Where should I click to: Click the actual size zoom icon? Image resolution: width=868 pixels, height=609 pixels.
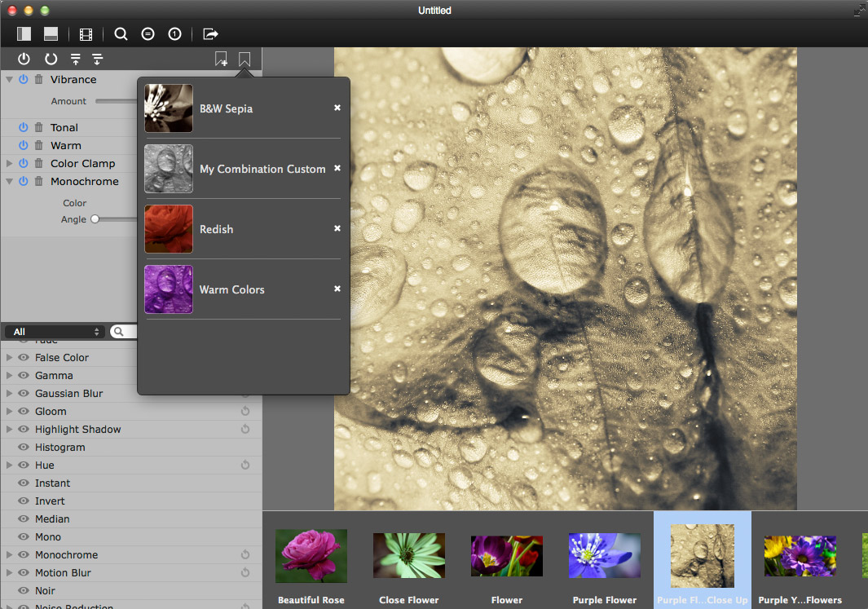pyautogui.click(x=174, y=34)
